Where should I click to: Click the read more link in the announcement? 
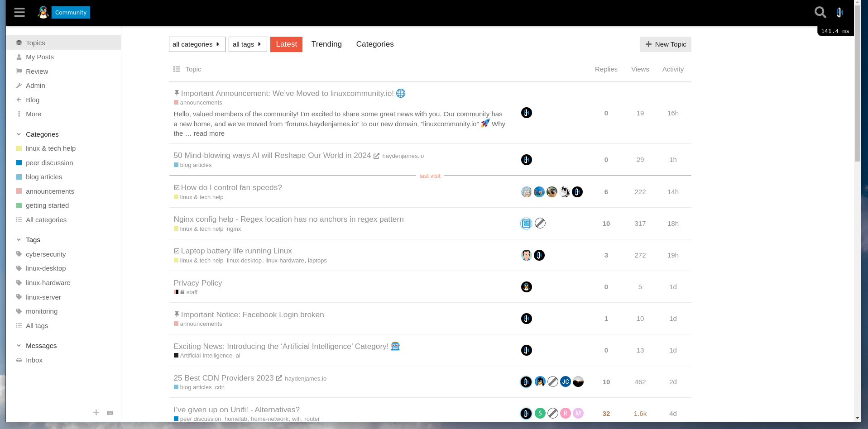coord(209,133)
